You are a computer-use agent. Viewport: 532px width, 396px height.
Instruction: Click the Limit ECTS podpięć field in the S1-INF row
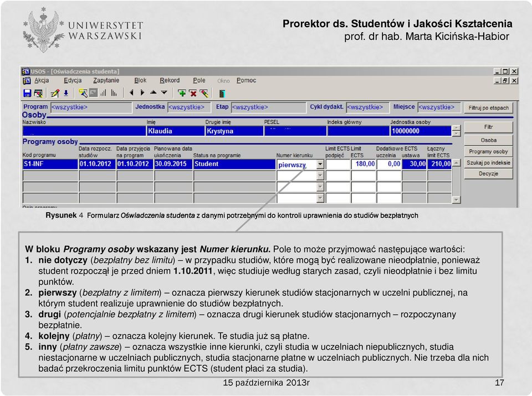click(x=338, y=164)
